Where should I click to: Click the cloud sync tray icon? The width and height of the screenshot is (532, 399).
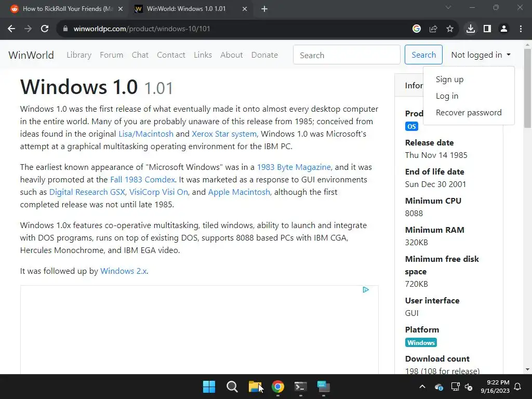click(x=438, y=387)
